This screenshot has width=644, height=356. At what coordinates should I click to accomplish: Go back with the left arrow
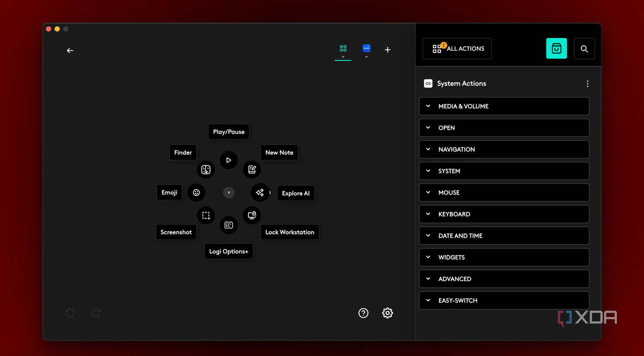[x=70, y=51]
